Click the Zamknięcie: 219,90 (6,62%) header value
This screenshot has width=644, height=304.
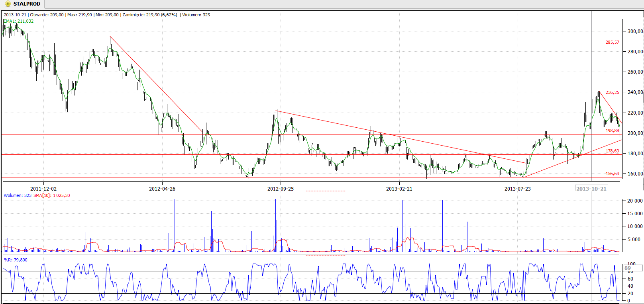click(x=150, y=15)
